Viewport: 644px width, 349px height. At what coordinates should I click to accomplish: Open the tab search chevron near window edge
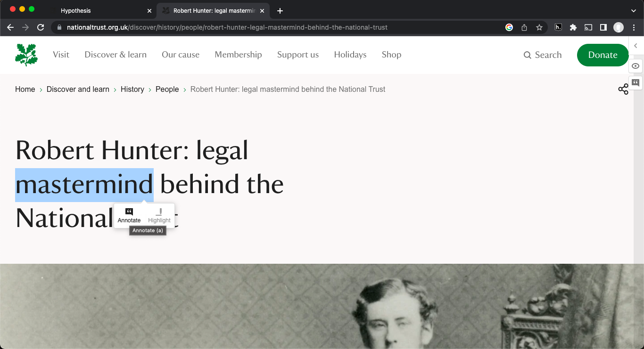pyautogui.click(x=634, y=10)
